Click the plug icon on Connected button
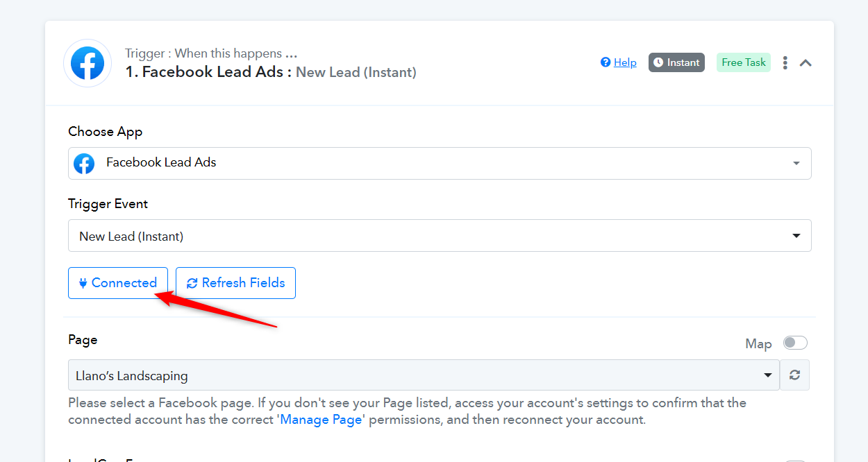The width and height of the screenshot is (868, 462). pyautogui.click(x=83, y=283)
